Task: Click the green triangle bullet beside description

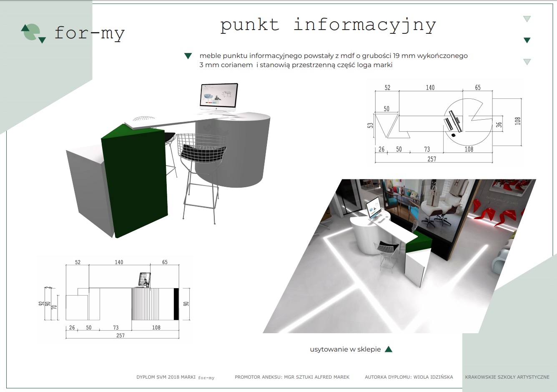Action: point(188,56)
